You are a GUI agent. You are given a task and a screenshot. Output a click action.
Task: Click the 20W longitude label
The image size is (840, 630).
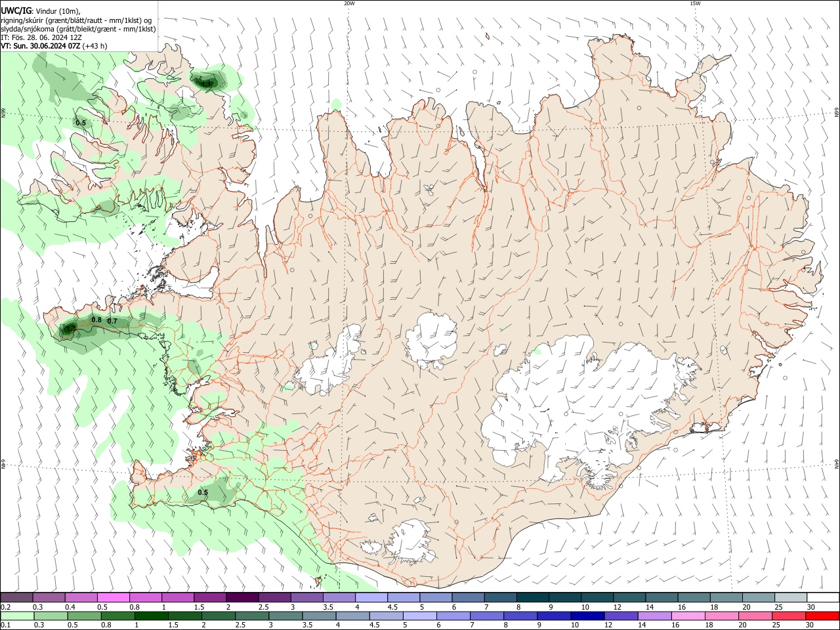tap(349, 3)
